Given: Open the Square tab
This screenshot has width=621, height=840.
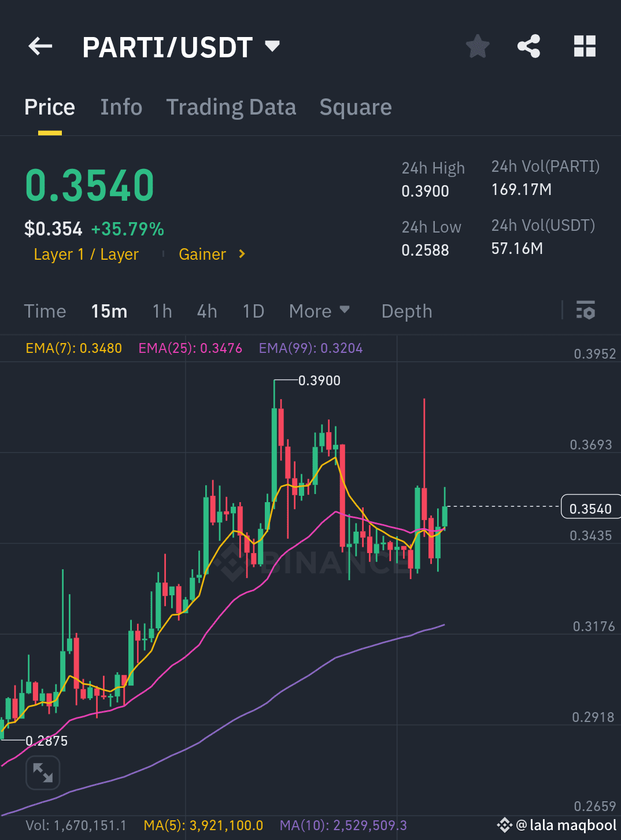Looking at the screenshot, I should [356, 106].
